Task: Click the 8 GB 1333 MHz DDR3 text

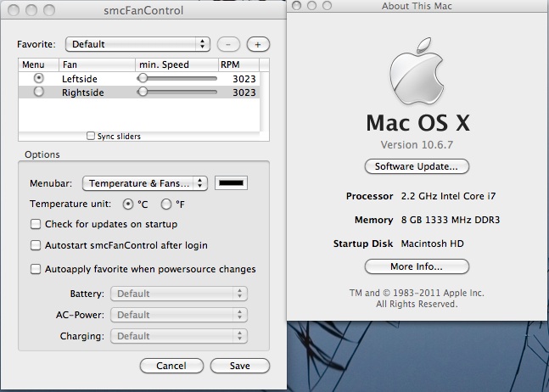Action: (x=451, y=220)
